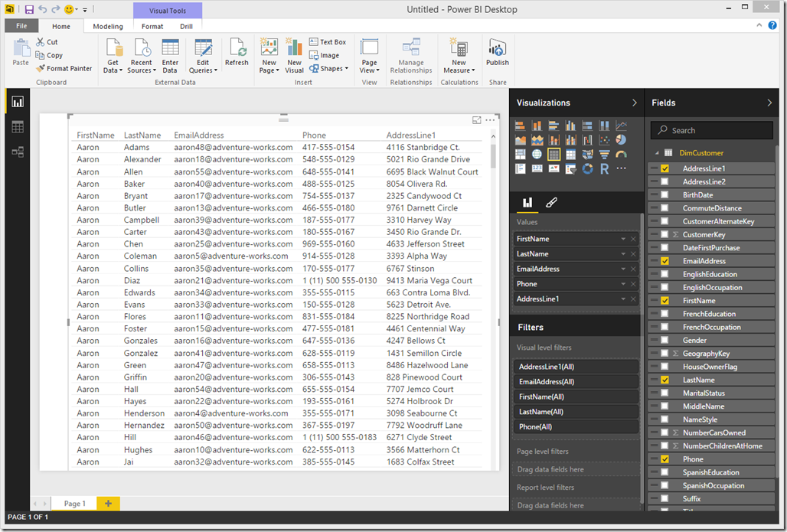Select the globe map visualization
The image size is (787, 532).
click(x=537, y=154)
